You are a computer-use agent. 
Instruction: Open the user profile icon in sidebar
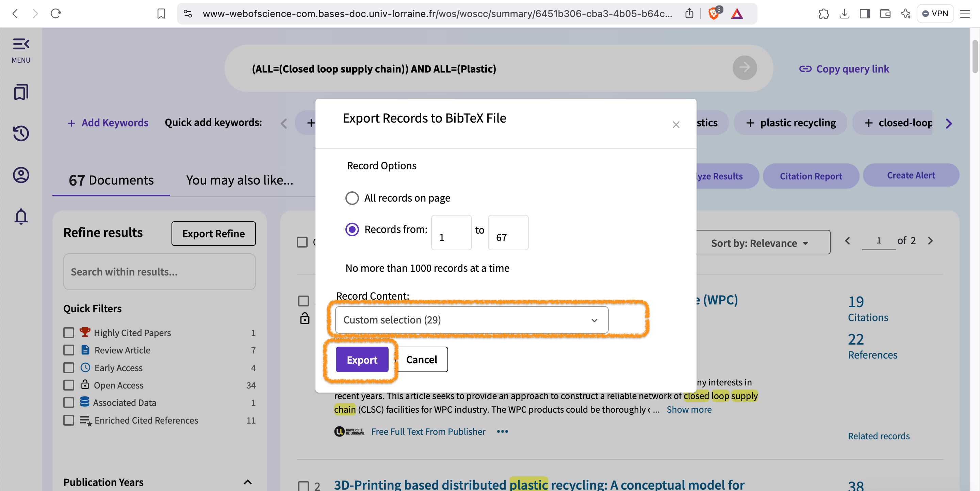click(21, 175)
